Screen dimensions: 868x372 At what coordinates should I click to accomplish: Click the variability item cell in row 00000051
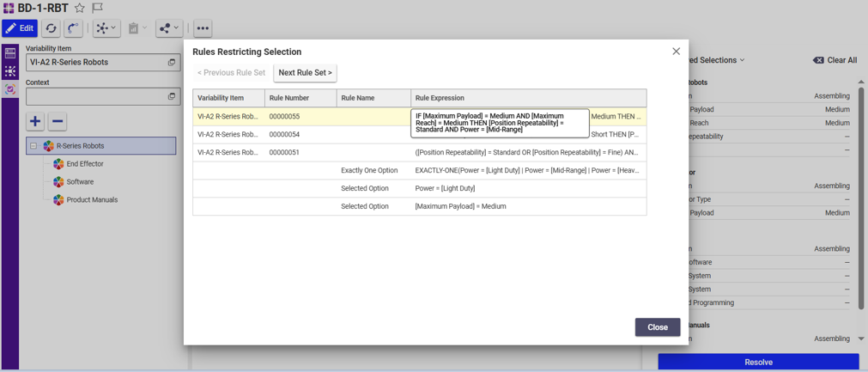coord(228,152)
